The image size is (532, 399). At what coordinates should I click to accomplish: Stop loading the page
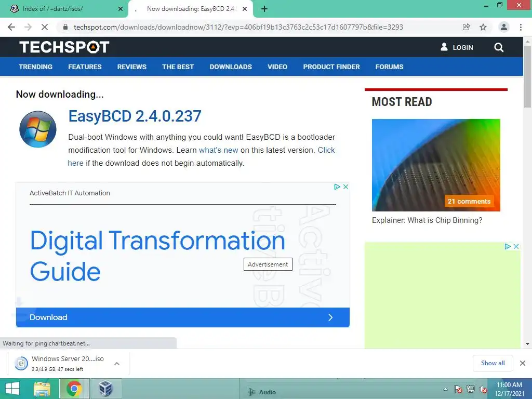point(45,27)
